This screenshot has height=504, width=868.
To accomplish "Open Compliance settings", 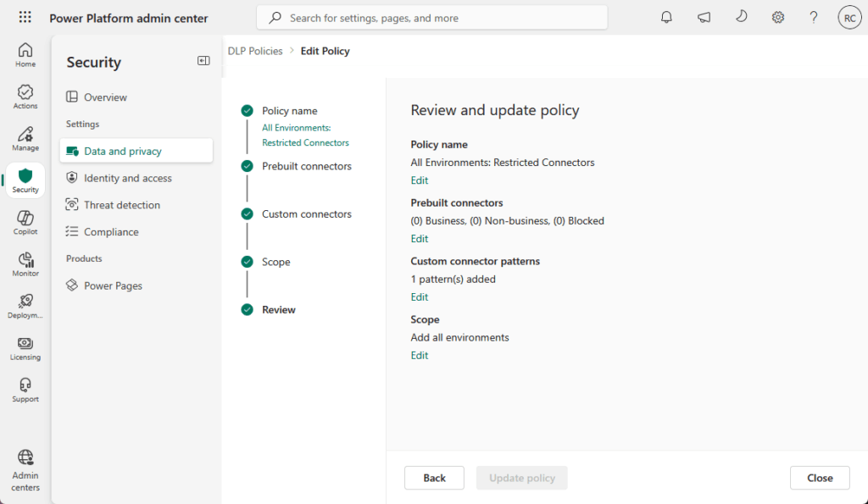I will point(136,231).
